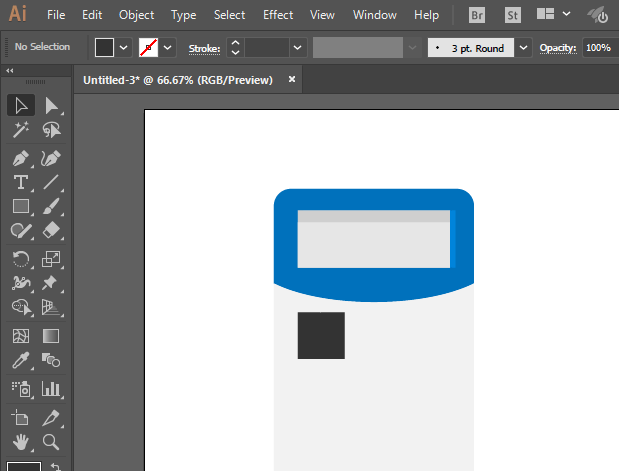
Task: Open the Object menu
Action: tap(136, 15)
